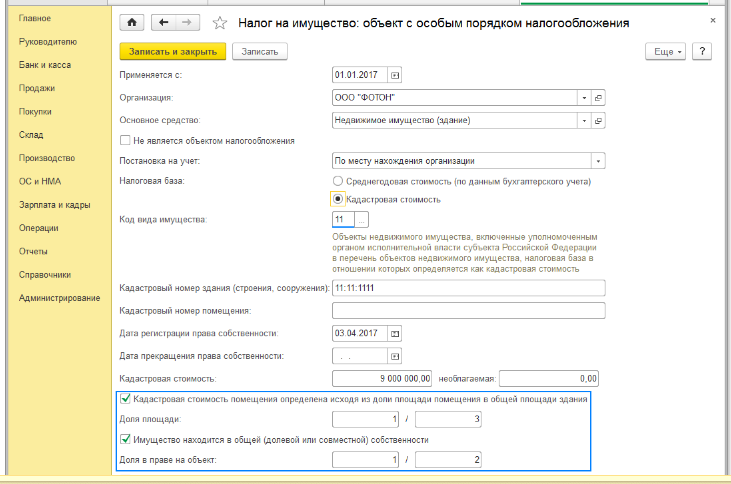This screenshot has width=731, height=484.
Task: Open the organization ООО ФОТОН record icon
Action: tap(599, 98)
